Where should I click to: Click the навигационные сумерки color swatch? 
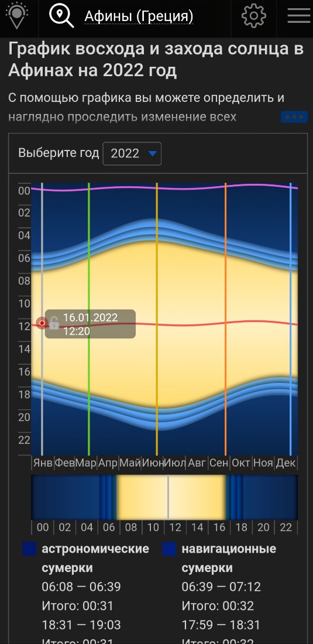click(170, 549)
